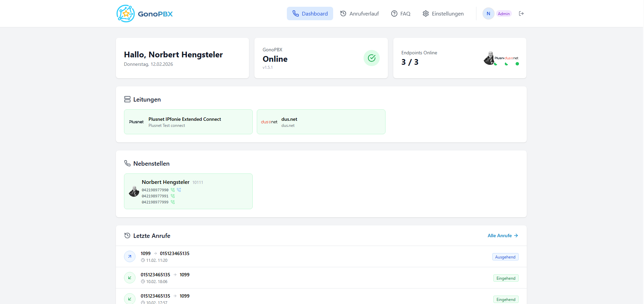Click the clock icon next to Letzte Anrufe
644x304 pixels.
pyautogui.click(x=127, y=236)
